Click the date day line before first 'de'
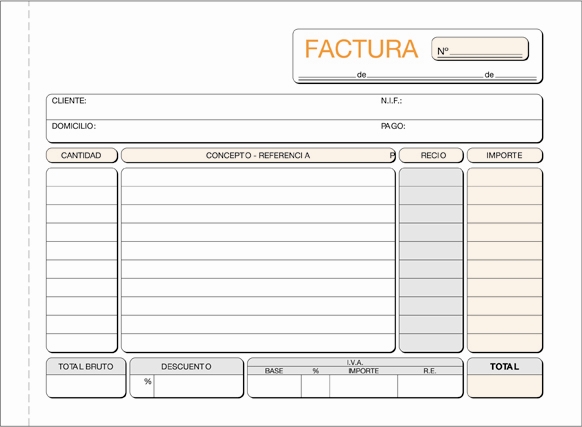The width and height of the screenshot is (582, 427). pyautogui.click(x=327, y=76)
